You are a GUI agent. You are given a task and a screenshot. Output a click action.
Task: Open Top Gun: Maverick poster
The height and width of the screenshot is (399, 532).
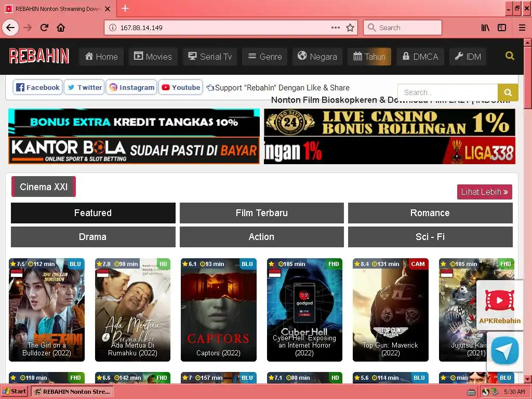pos(391,310)
